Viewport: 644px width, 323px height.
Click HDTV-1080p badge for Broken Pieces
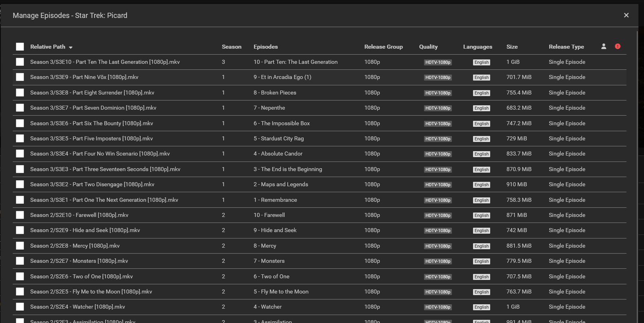438,93
